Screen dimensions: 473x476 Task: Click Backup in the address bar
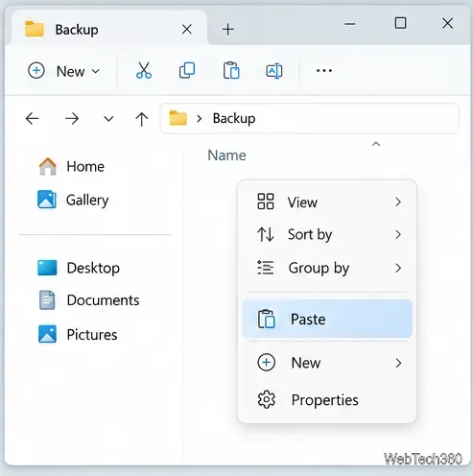[234, 118]
